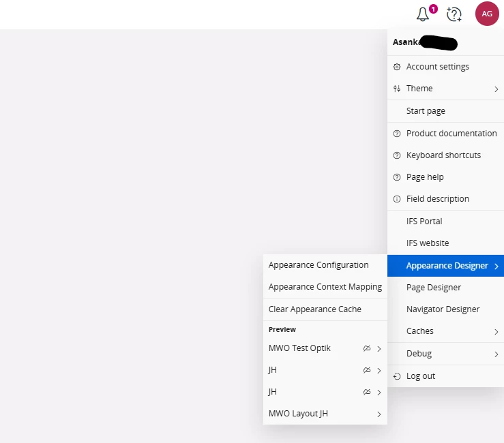The width and height of the screenshot is (504, 443).
Task: Open Product documentation
Action: coord(445,134)
